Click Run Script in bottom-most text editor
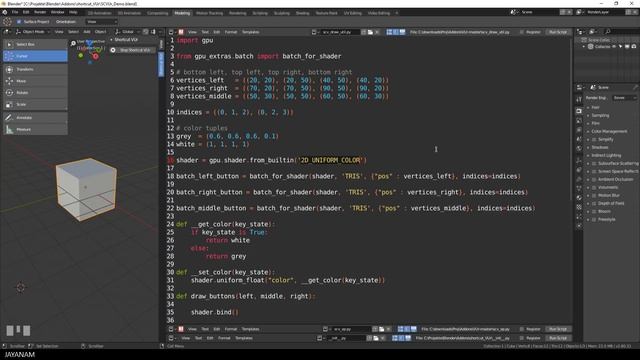Screen dimensions: 640x360 (558, 338)
